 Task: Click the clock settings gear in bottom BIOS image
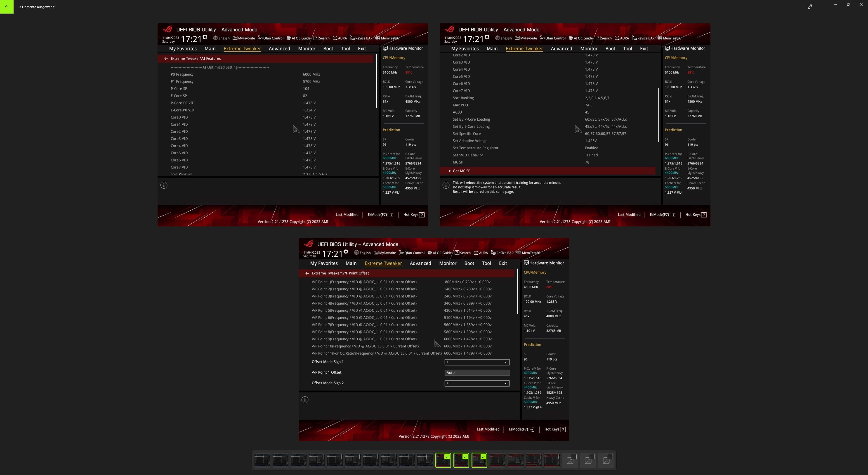(346, 252)
